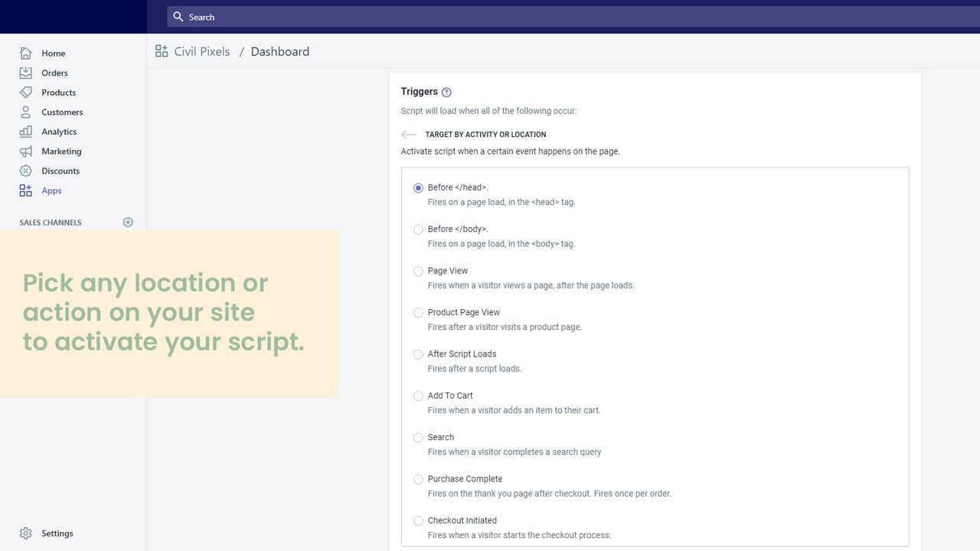Image resolution: width=980 pixels, height=551 pixels.
Task: Click 'Fires after a script loads.' text
Action: pyautogui.click(x=475, y=368)
